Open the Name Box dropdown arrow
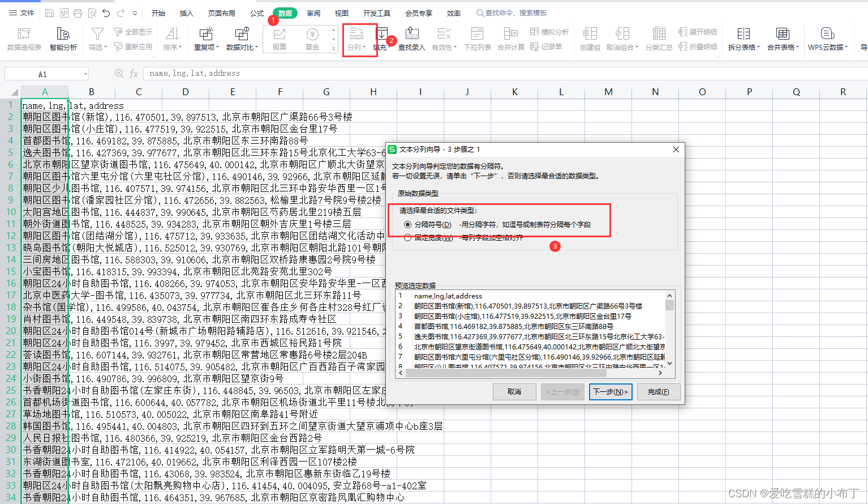The height and width of the screenshot is (504, 868). click(x=85, y=74)
